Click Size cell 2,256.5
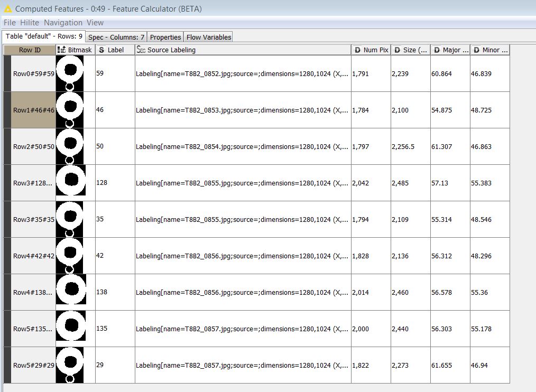Image resolution: width=536 pixels, height=392 pixels. coord(411,147)
